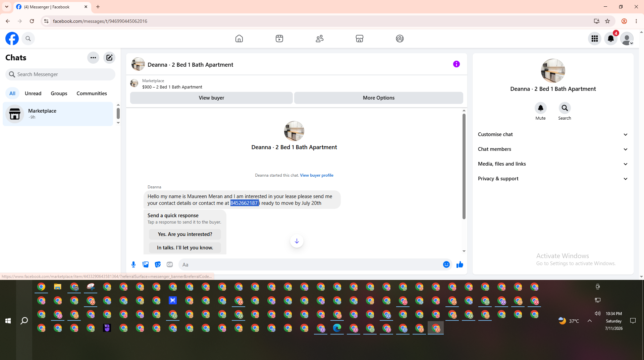Send a thumbs-up like
644x360 pixels.
coord(460,264)
